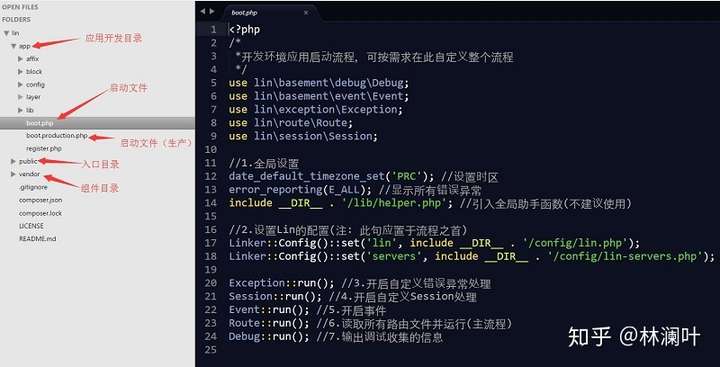Click Session::run() statement

tap(276, 296)
